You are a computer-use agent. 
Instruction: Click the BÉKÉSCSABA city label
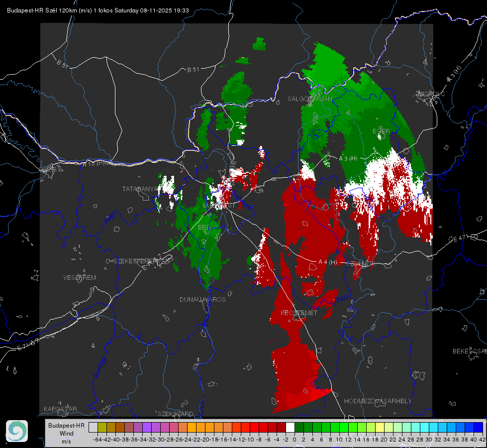[x=470, y=351]
